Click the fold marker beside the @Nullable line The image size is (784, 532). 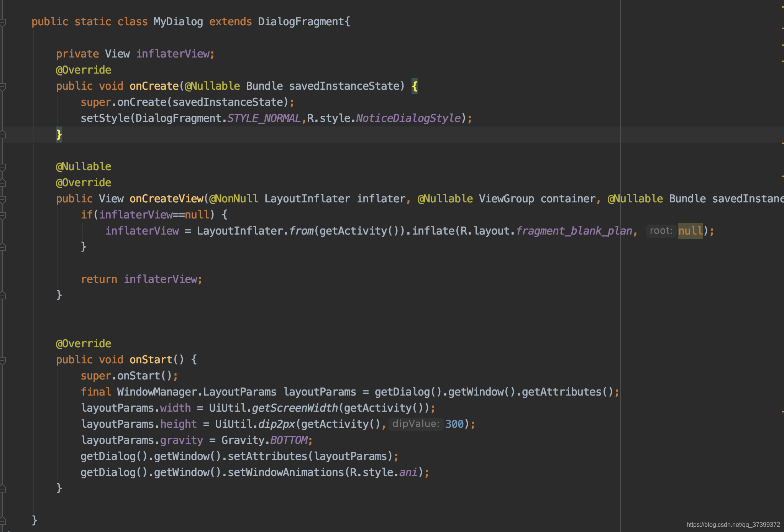click(x=3, y=167)
